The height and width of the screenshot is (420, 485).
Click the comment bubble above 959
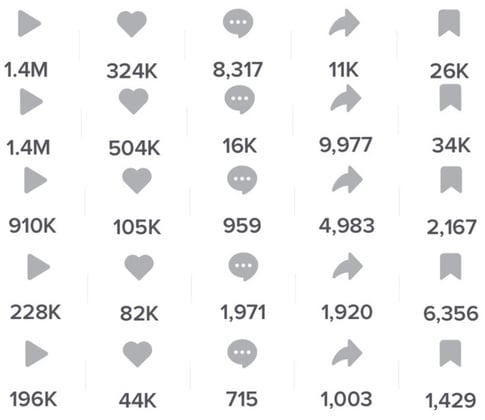click(x=242, y=180)
